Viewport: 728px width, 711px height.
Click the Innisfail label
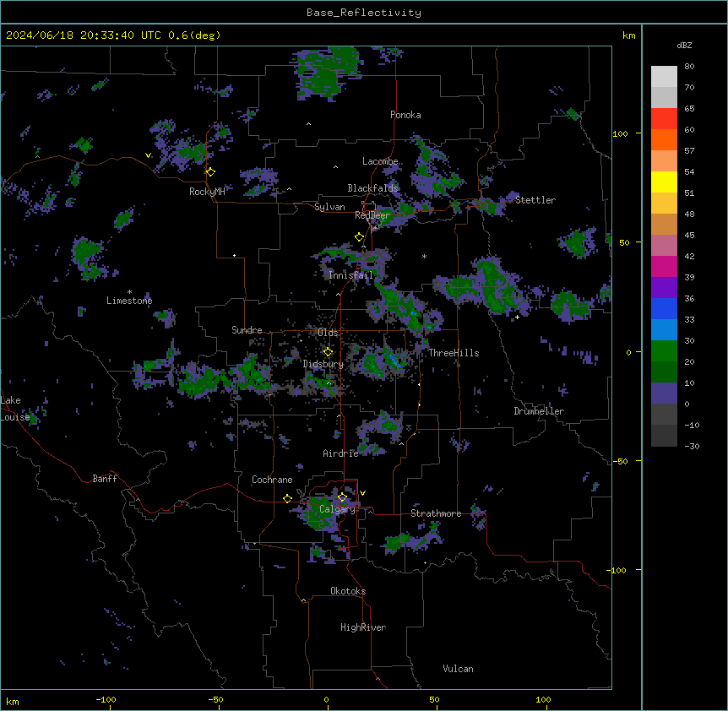[350, 275]
